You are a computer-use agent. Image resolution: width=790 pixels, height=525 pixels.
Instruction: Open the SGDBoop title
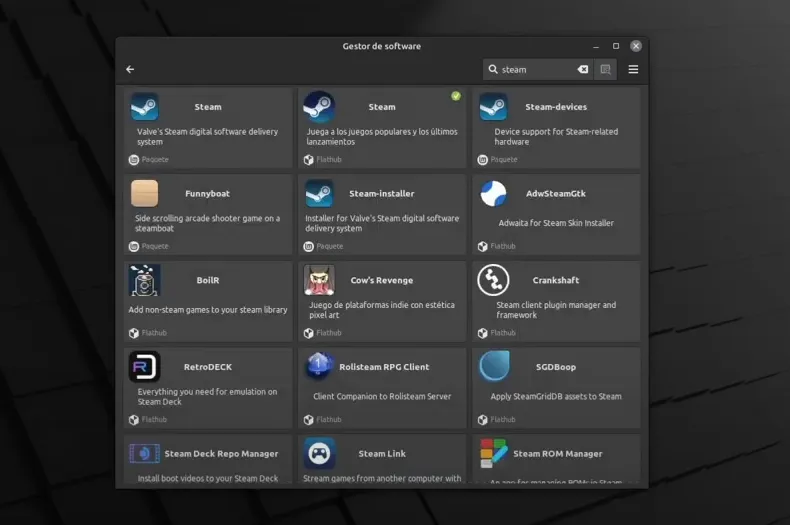[556, 367]
